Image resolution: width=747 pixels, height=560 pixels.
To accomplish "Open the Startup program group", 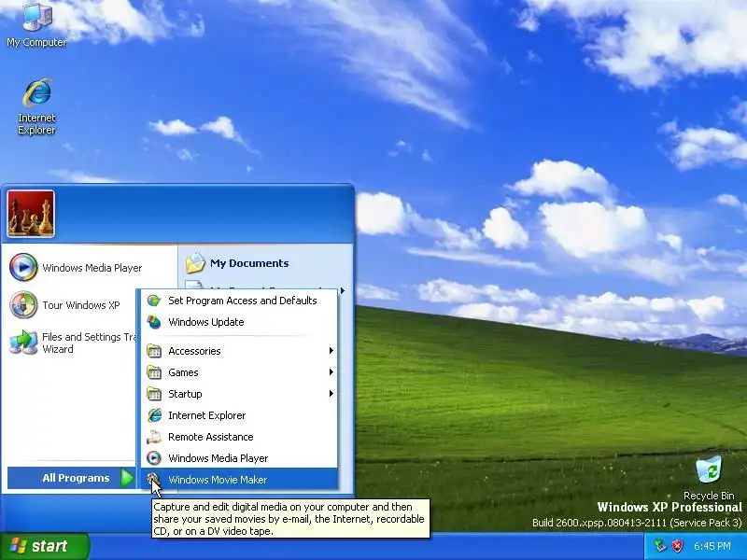I will tap(239, 394).
